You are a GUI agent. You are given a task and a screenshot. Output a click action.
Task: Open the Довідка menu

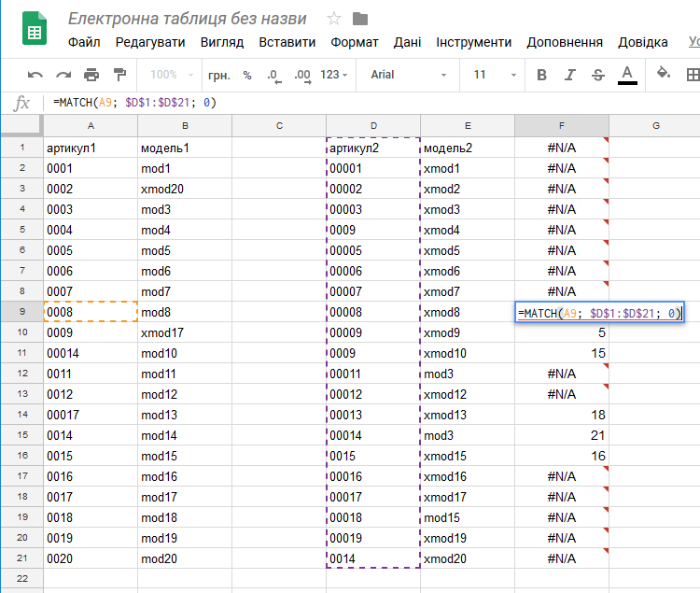pyautogui.click(x=643, y=42)
